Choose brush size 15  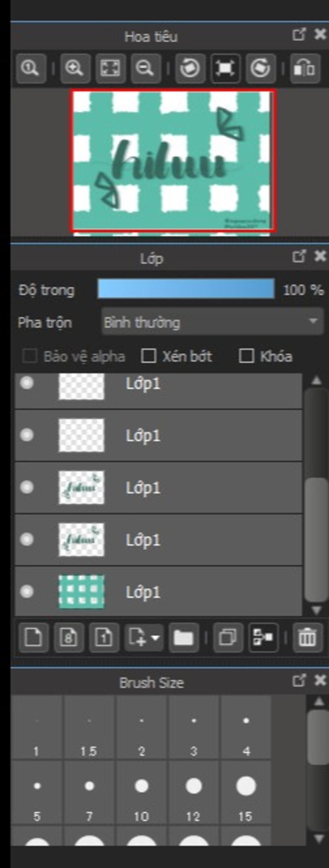pos(246,793)
